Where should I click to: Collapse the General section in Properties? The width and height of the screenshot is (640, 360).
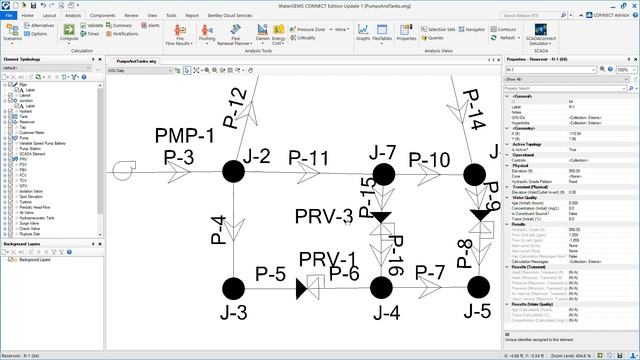point(507,96)
